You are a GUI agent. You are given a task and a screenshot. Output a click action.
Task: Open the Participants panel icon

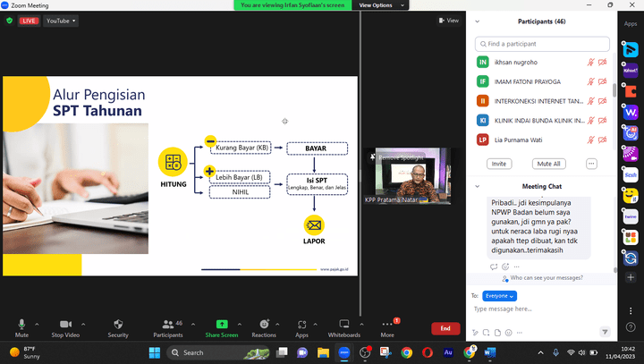pyautogui.click(x=167, y=324)
